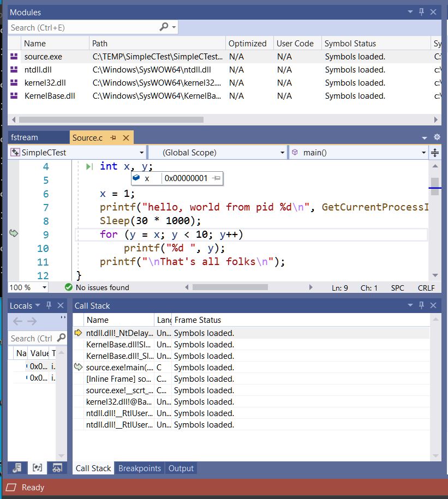Open the 100 % zoom dropdown
448x499 pixels.
click(44, 288)
